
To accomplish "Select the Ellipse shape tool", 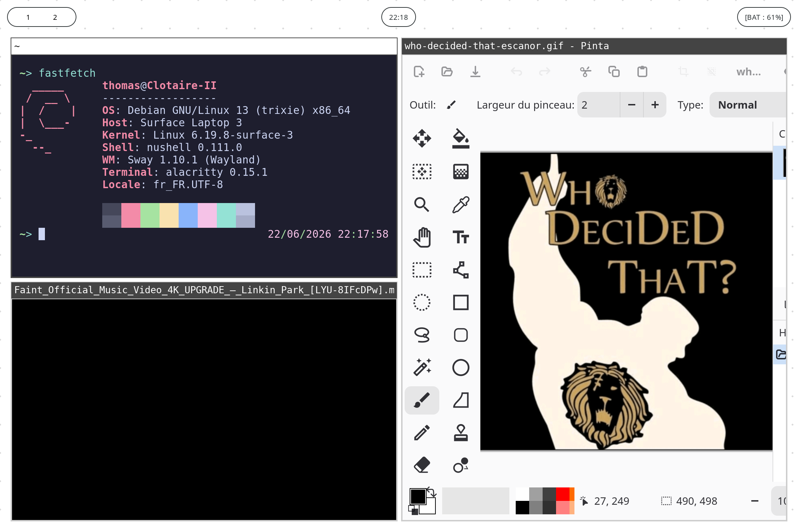I will tap(461, 368).
